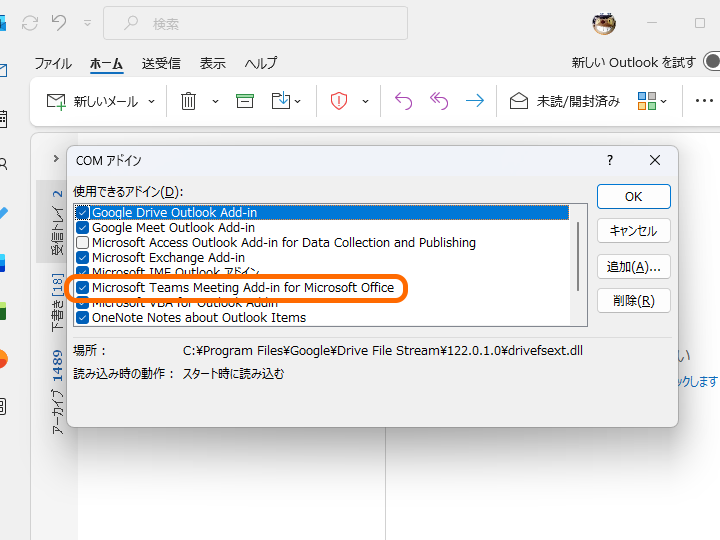Open the 表示 ribbon tab

[213, 63]
